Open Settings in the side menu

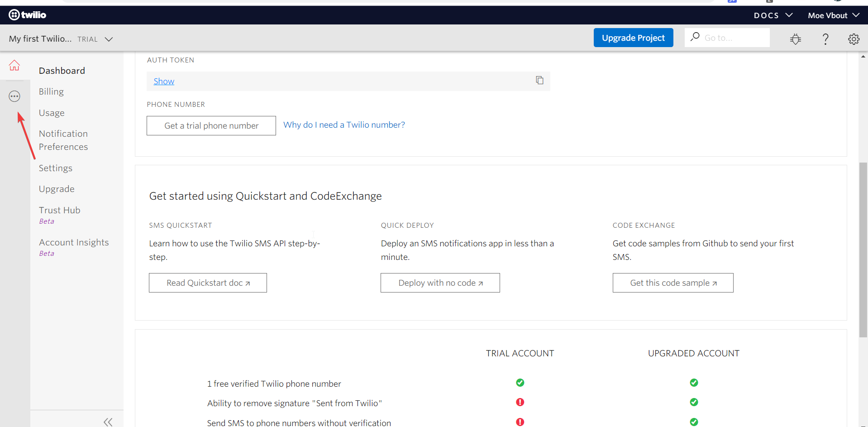tap(56, 168)
